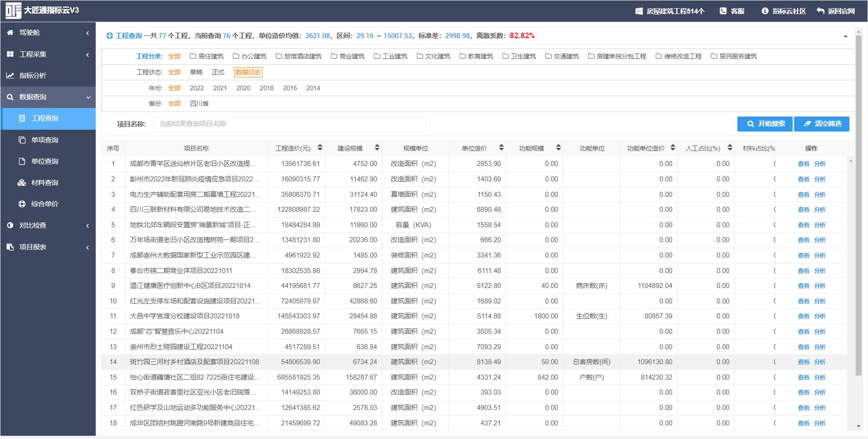Select year 2018 filter
This screenshot has height=439, width=868.
(x=267, y=88)
